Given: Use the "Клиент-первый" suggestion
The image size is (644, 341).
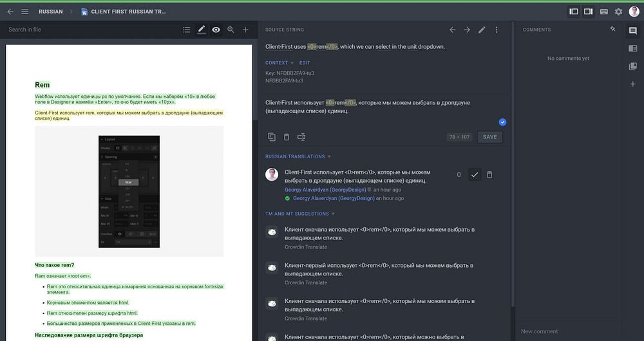Looking at the screenshot, I should tap(379, 270).
